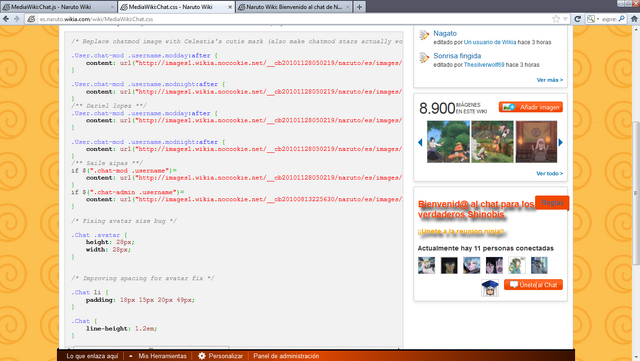Open first gallery thumbnail with Sasuke
This screenshot has width=640, height=361.
click(x=448, y=142)
